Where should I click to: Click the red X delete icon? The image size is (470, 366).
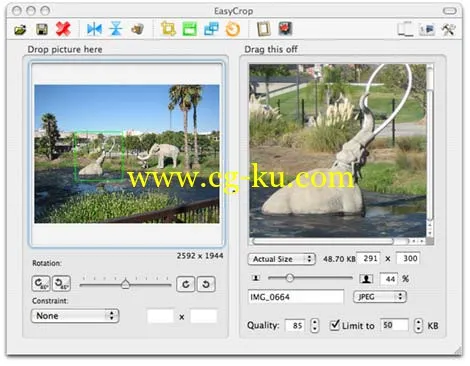point(63,29)
